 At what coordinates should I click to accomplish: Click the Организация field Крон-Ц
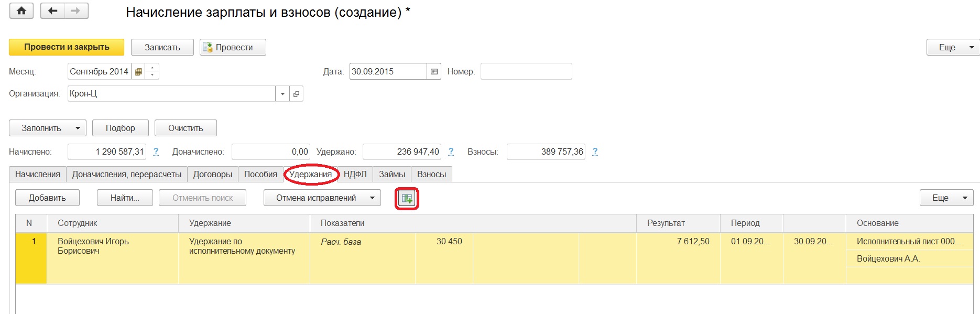pos(171,94)
